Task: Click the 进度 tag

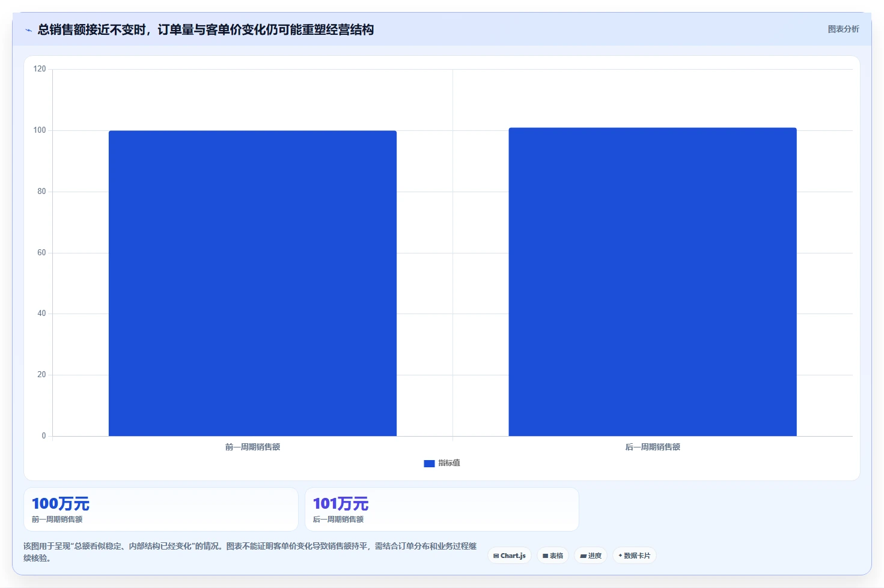Action: click(x=591, y=556)
